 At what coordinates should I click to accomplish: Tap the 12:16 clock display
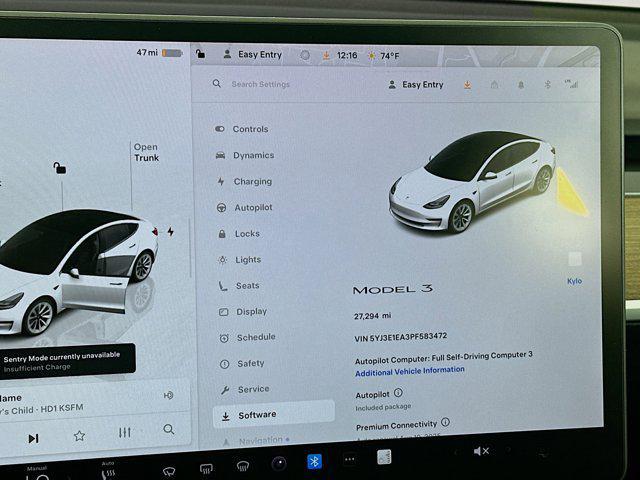(347, 55)
